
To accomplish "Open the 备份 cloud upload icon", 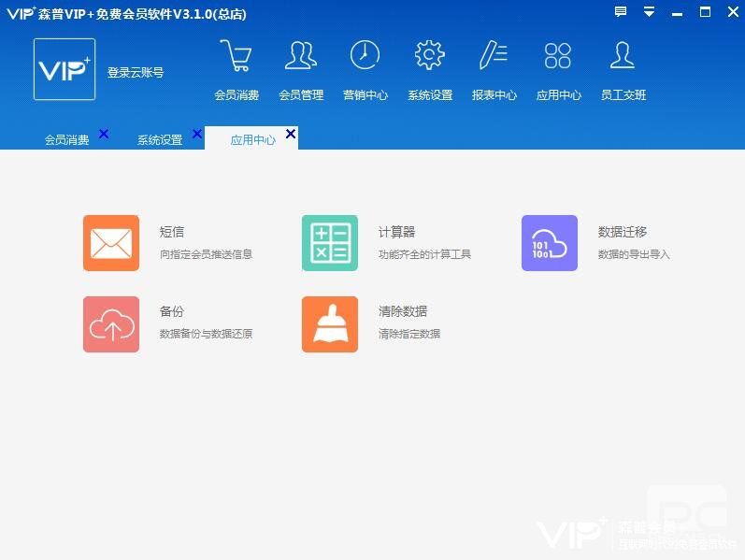I will tap(111, 324).
